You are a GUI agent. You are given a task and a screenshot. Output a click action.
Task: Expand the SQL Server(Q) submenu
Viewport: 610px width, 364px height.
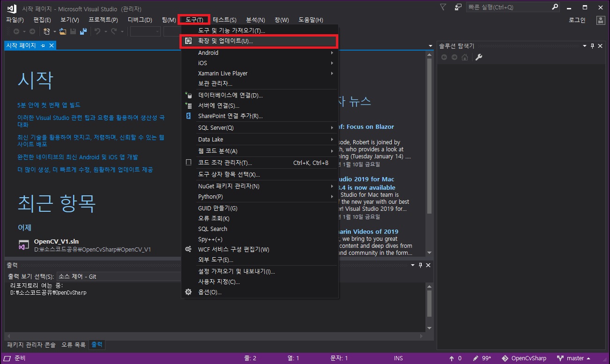tap(259, 128)
